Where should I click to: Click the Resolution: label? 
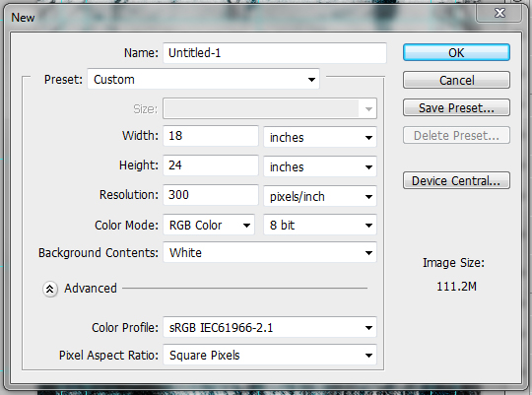tap(129, 195)
